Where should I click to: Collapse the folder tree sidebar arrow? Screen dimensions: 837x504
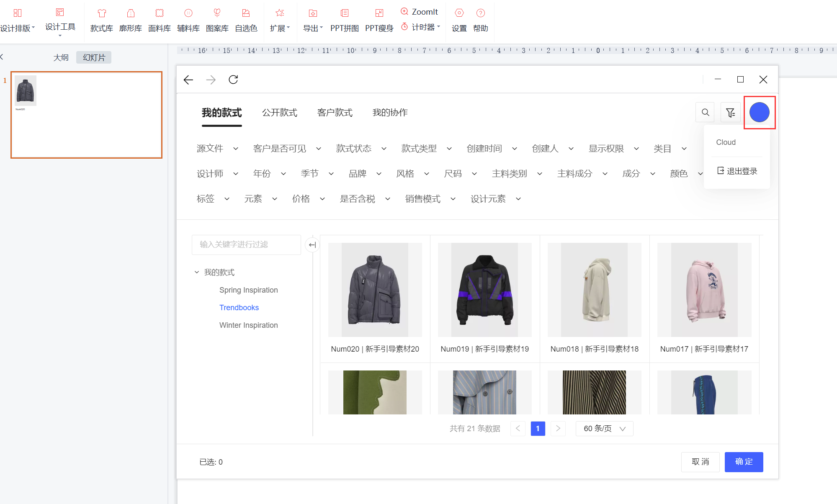312,245
